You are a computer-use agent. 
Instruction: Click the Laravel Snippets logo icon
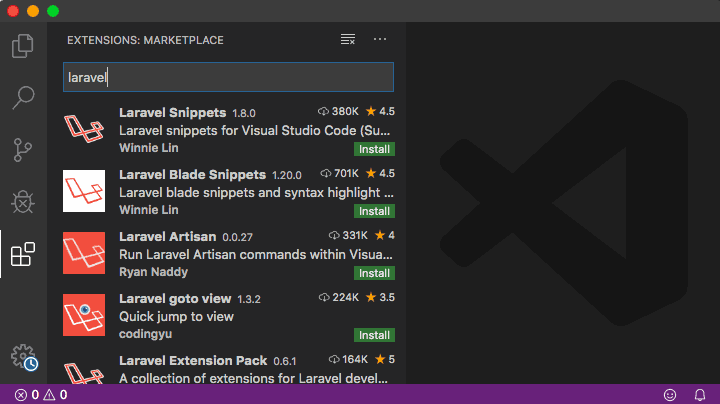pos(84,129)
